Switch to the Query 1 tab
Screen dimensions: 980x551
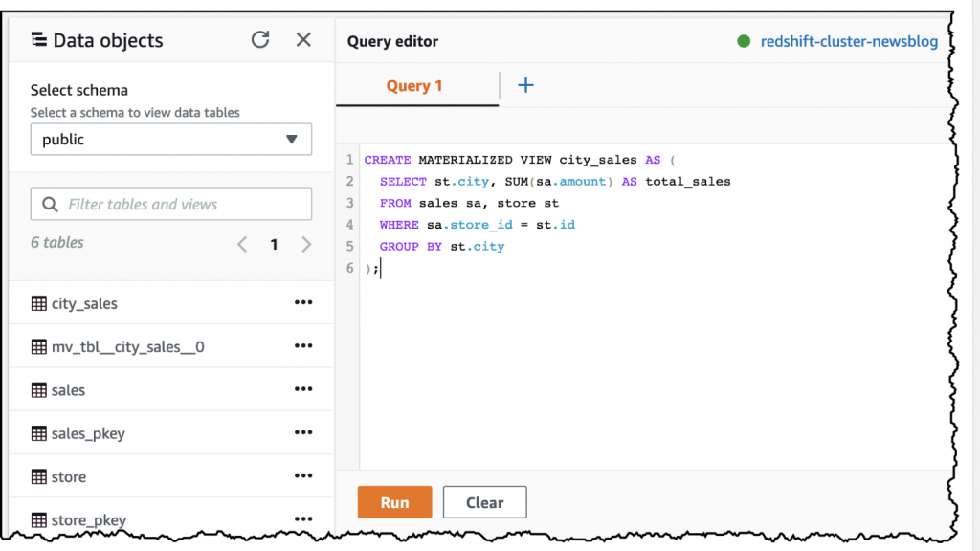click(414, 85)
